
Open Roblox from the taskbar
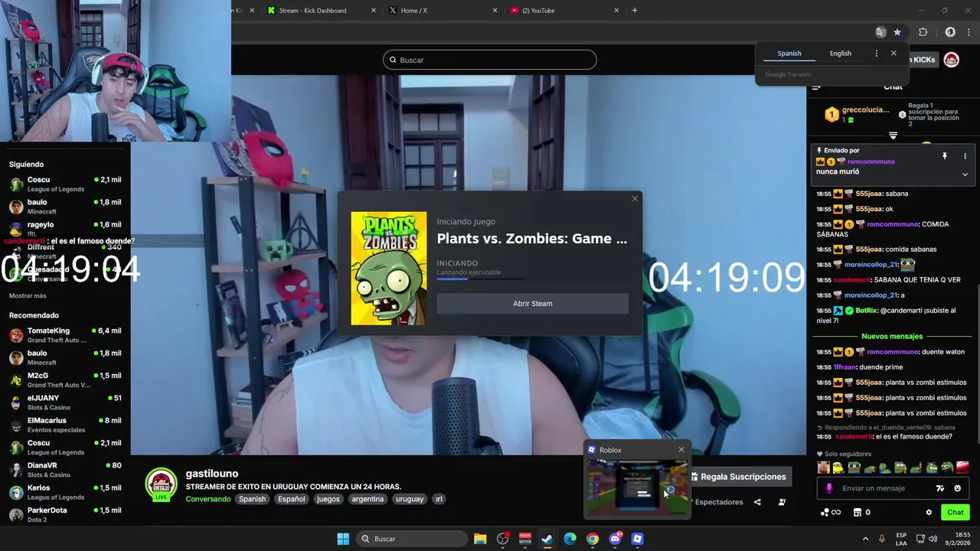(637, 539)
